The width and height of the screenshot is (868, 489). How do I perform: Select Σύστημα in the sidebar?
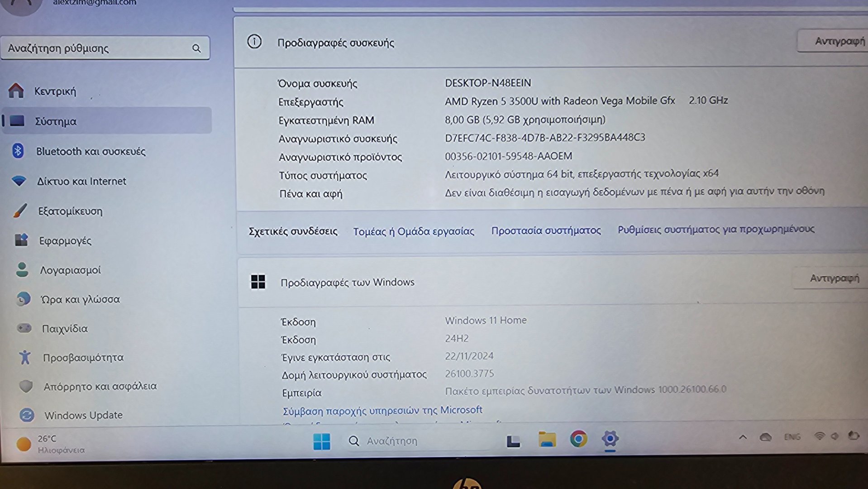[x=106, y=121]
